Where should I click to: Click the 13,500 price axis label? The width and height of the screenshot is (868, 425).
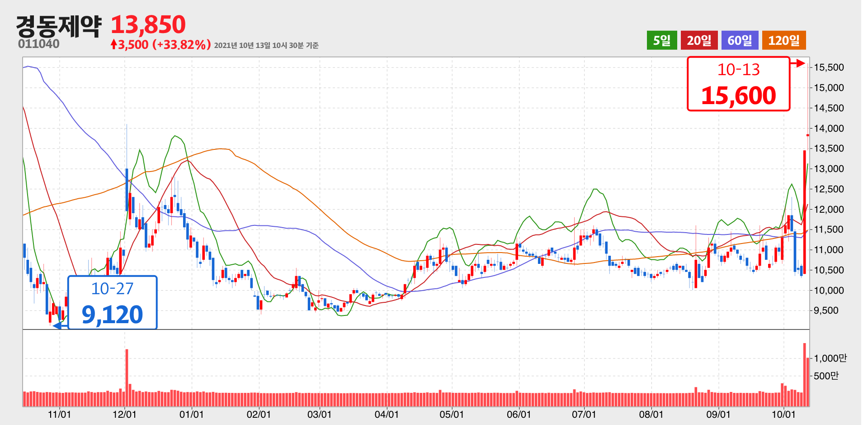click(x=829, y=148)
